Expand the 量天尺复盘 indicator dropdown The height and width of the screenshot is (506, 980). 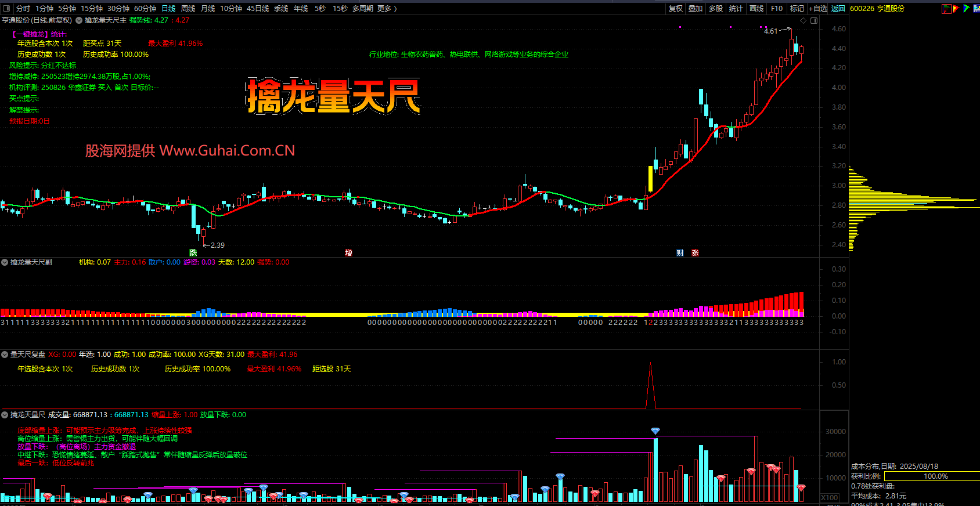[x=5, y=355]
